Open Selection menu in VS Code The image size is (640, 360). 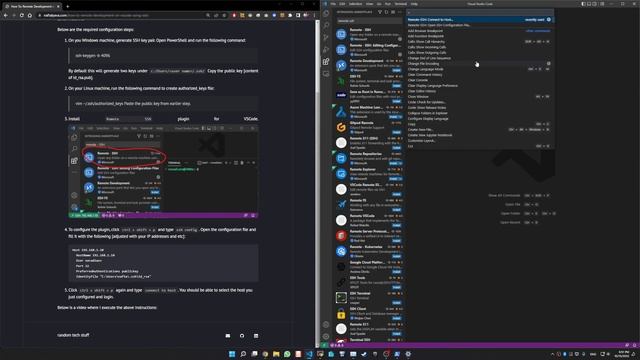[x=355, y=4]
